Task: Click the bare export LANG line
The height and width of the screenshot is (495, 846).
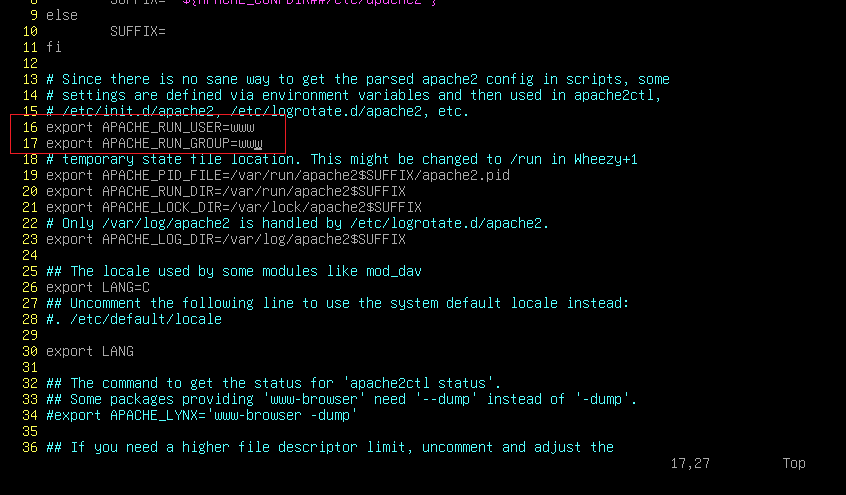Action: [x=90, y=351]
